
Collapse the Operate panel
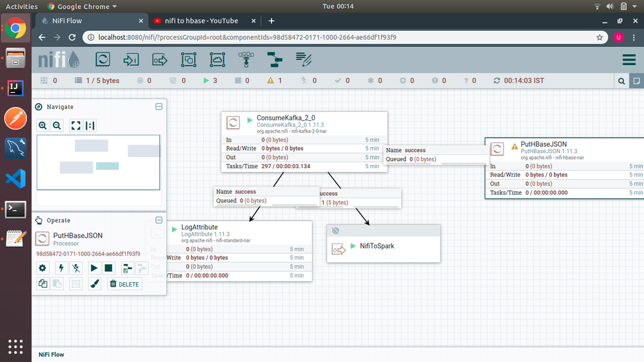(x=159, y=220)
